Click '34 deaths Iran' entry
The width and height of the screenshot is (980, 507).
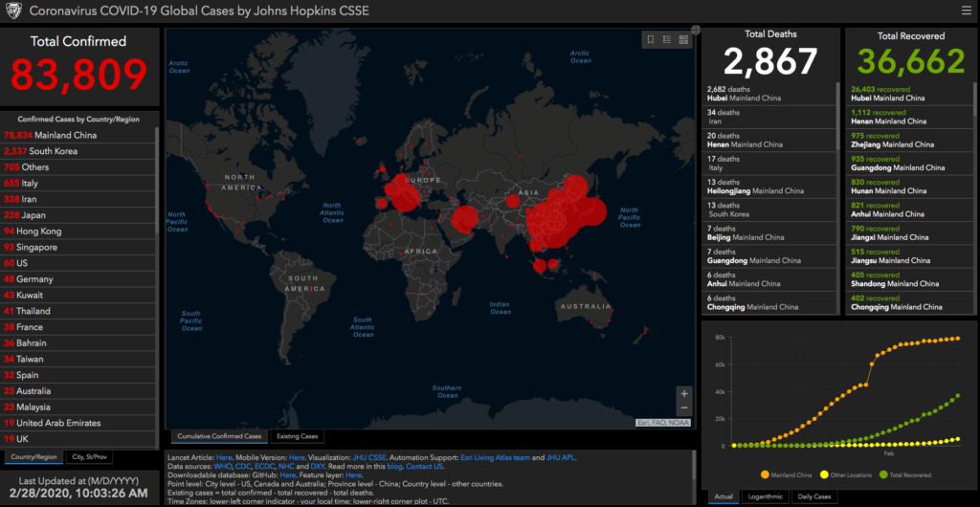pyautogui.click(x=769, y=117)
